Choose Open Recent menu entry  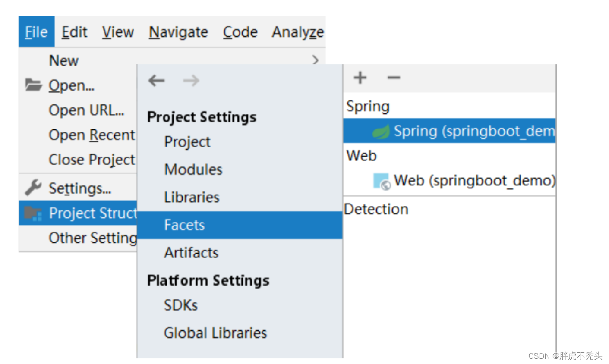(92, 135)
